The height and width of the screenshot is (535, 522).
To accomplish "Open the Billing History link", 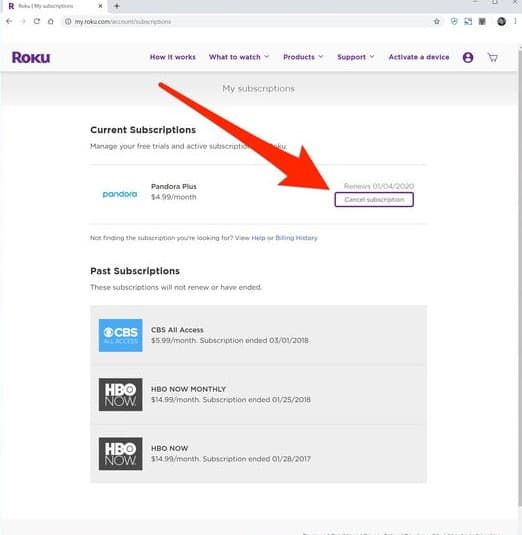I will [x=296, y=238].
